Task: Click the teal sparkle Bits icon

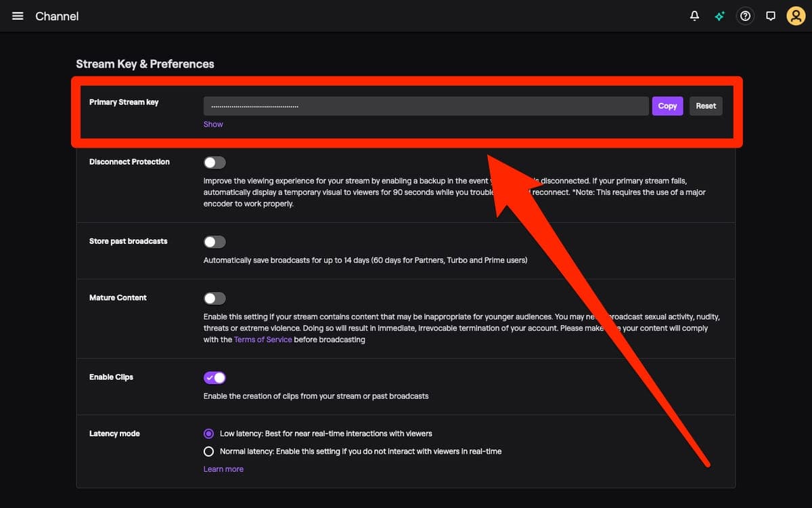Action: pyautogui.click(x=719, y=16)
